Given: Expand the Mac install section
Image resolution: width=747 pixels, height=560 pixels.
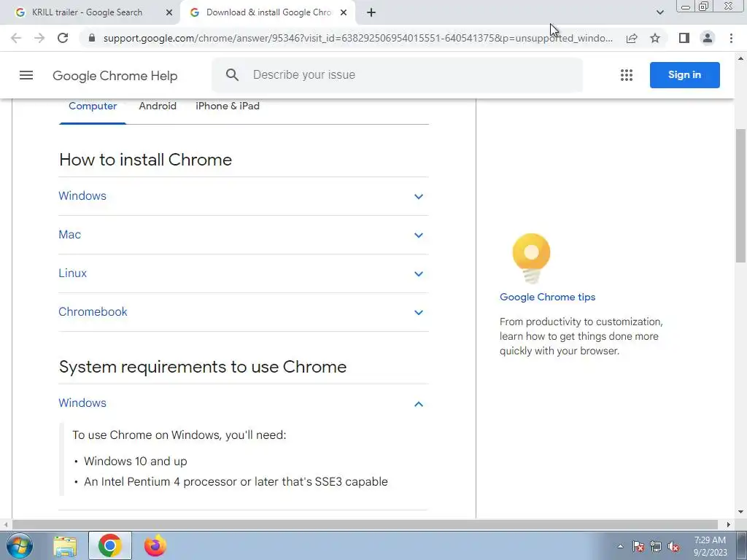Looking at the screenshot, I should (243, 235).
